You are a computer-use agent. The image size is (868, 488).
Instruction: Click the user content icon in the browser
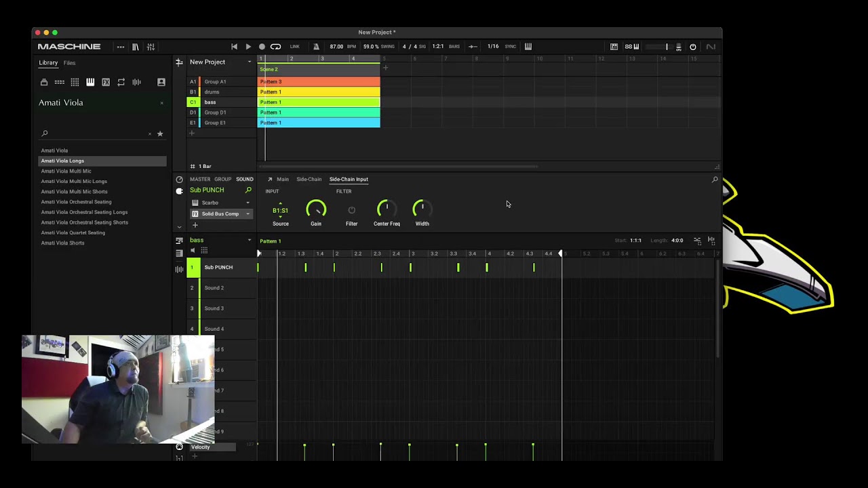tap(161, 82)
